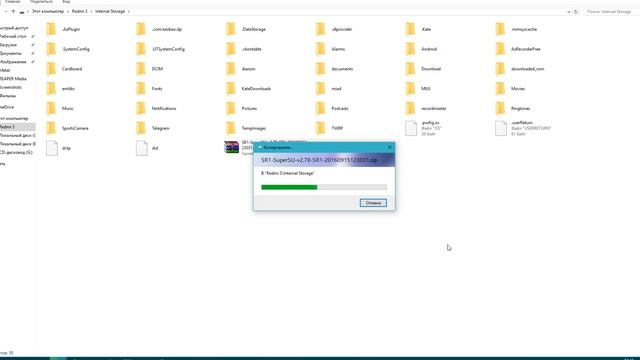The width and height of the screenshot is (640, 360).
Task: Open Изображения in the sidebar
Action: tap(13, 62)
